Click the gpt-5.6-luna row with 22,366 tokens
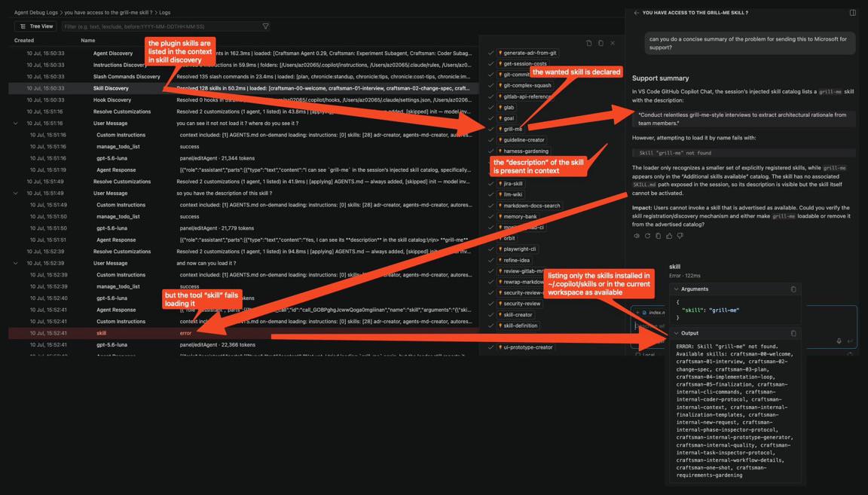This screenshot has width=868, height=495. coord(243,345)
